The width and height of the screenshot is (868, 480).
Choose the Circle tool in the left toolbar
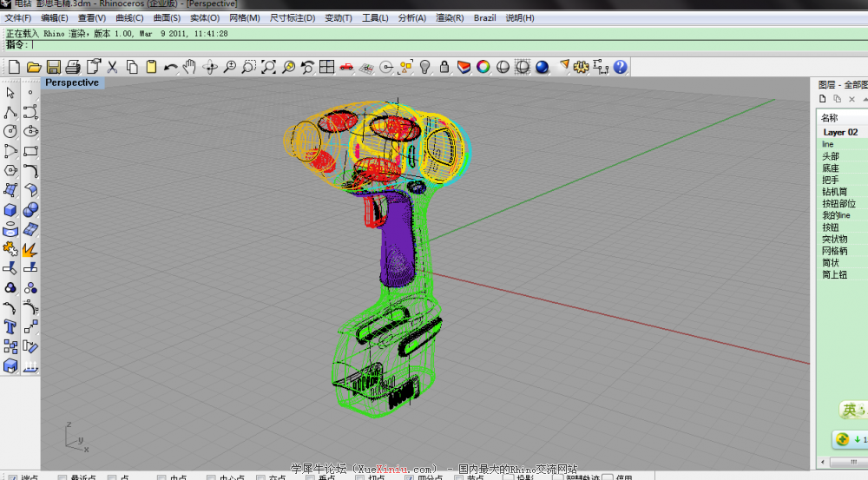[x=10, y=131]
